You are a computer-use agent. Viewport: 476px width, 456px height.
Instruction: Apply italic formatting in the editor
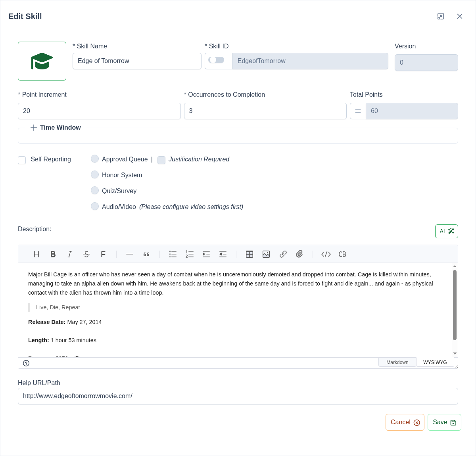click(70, 254)
